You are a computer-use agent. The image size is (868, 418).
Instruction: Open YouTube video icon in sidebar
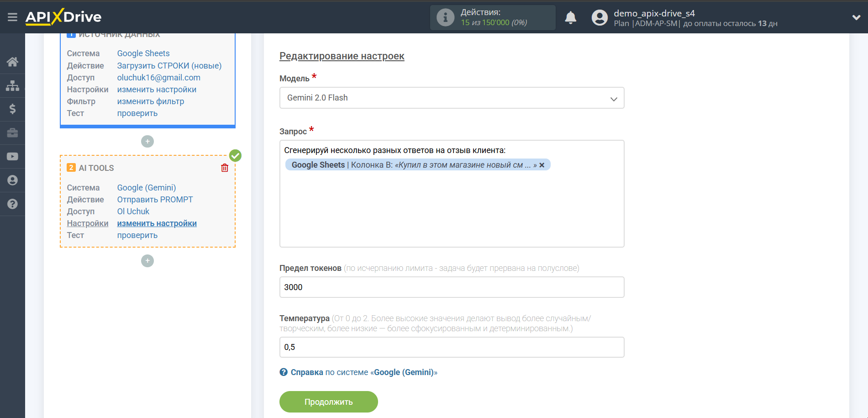click(12, 157)
